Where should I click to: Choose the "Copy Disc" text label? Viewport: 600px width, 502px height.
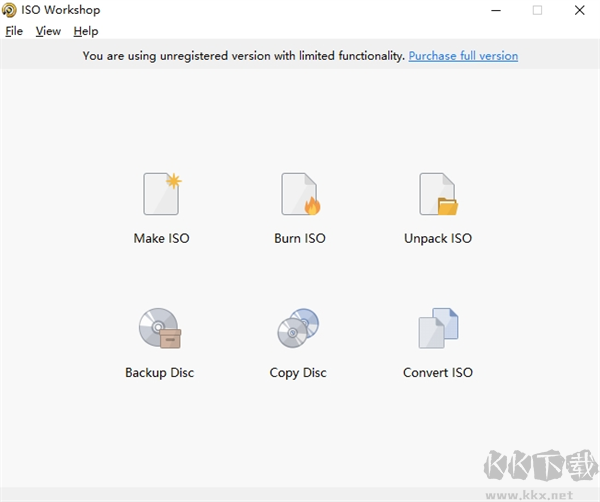pos(298,373)
